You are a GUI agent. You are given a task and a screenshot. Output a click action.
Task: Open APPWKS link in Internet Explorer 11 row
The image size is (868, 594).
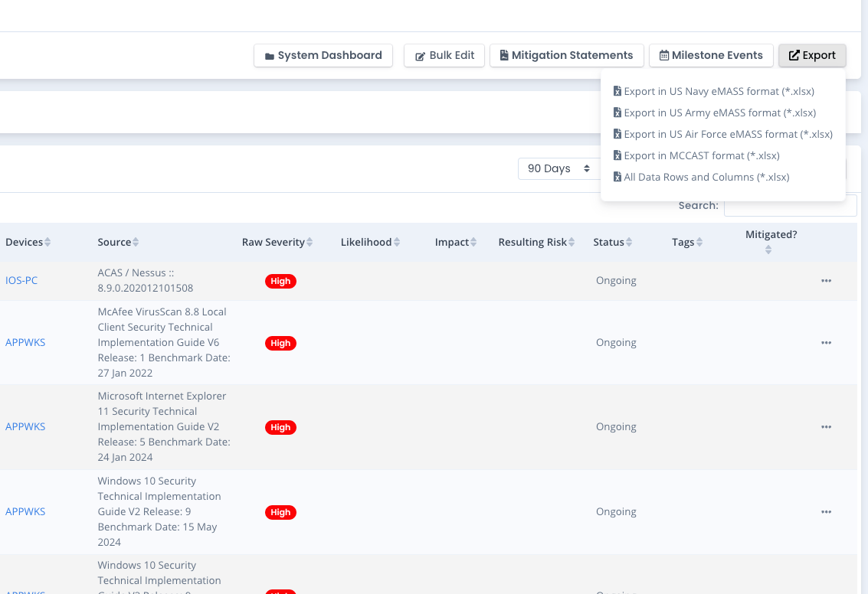coord(25,426)
